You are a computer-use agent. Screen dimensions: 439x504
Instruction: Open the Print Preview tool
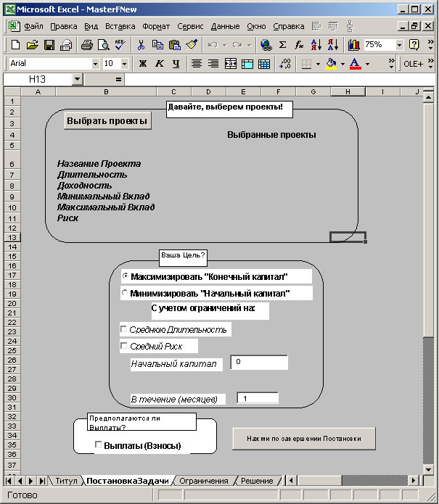point(104,45)
